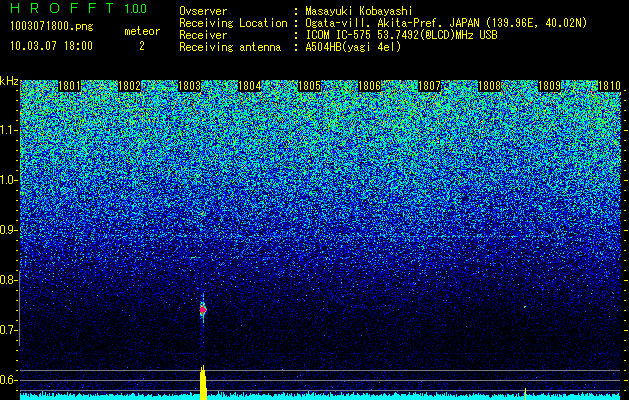Click the 0.6 frequency axis label
The image size is (629, 400).
click(9, 380)
